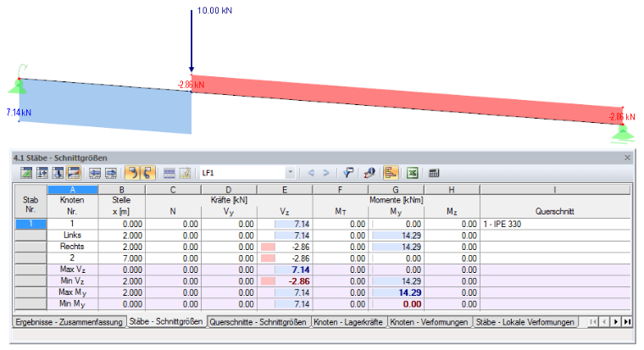Click the calculator icon in toolbar

click(x=434, y=173)
